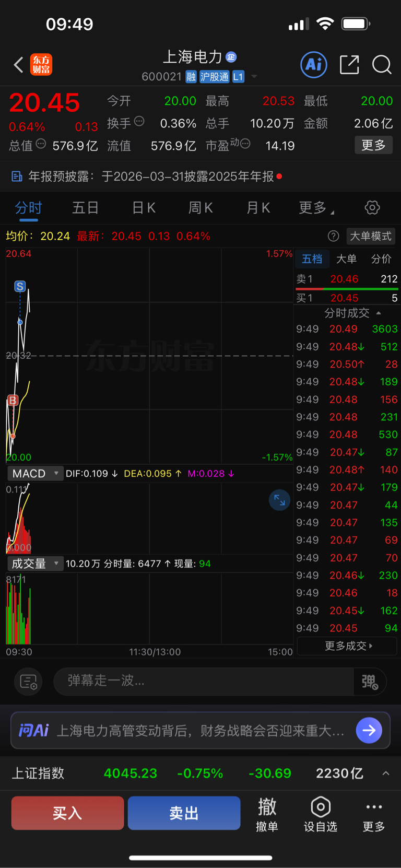
Task: Select the 分价 tab
Action: [381, 259]
